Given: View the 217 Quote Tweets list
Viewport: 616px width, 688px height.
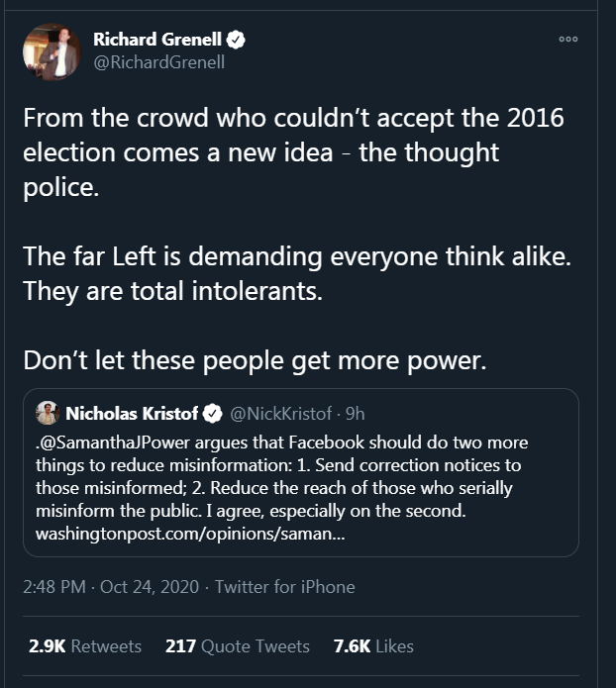Looking at the screenshot, I should click(238, 646).
